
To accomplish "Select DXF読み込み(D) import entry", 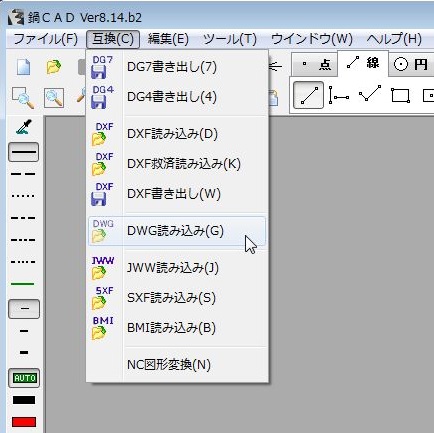I will coord(177,134).
